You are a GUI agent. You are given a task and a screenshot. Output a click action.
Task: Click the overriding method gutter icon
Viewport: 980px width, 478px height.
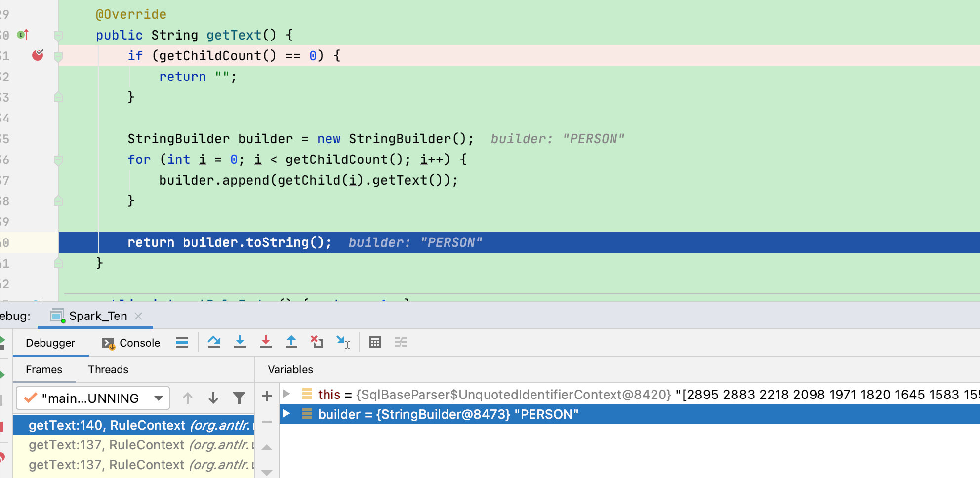[x=23, y=35]
